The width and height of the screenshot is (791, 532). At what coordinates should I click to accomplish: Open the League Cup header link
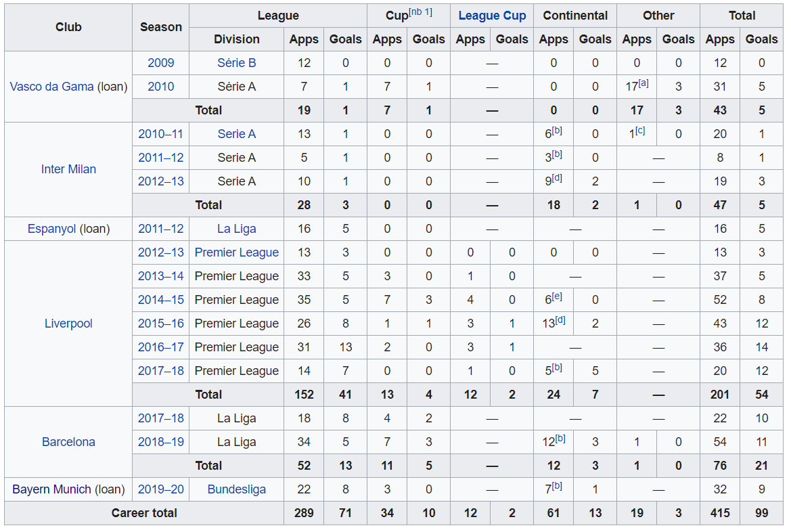pyautogui.click(x=492, y=16)
